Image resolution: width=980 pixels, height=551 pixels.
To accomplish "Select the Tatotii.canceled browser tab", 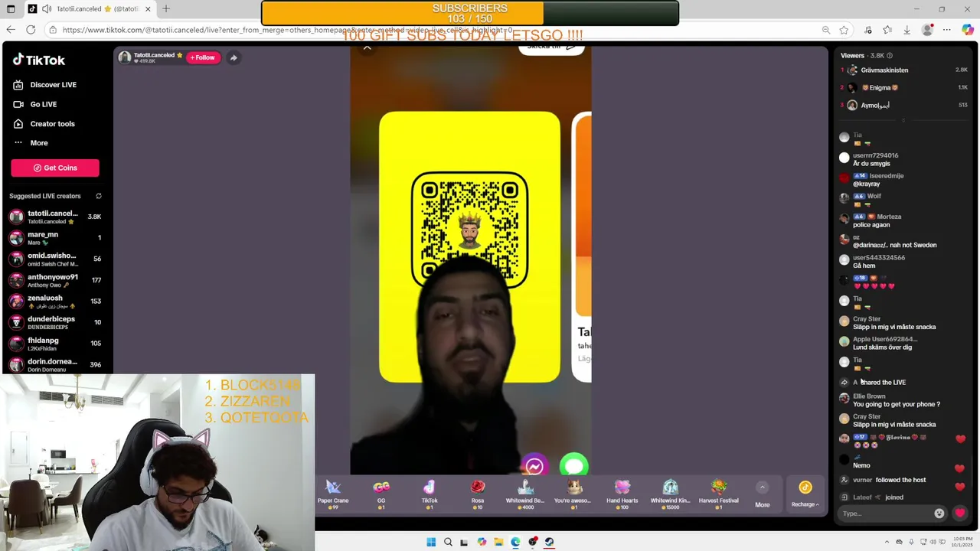I will click(90, 9).
